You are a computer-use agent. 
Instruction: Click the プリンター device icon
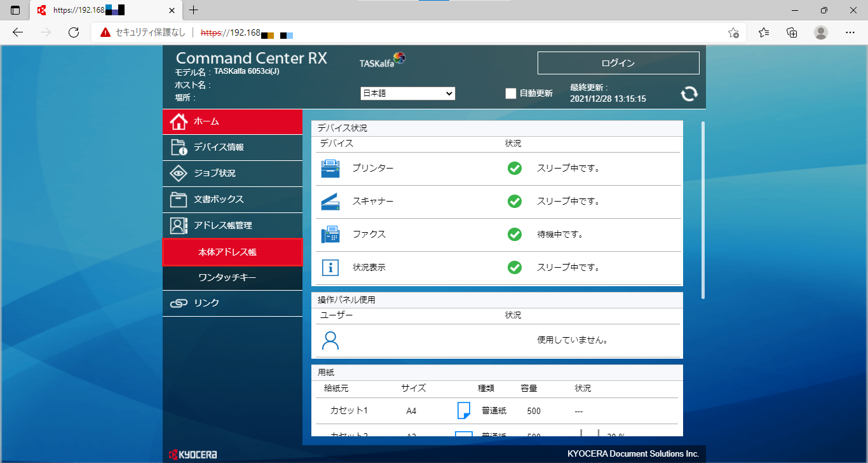330,168
